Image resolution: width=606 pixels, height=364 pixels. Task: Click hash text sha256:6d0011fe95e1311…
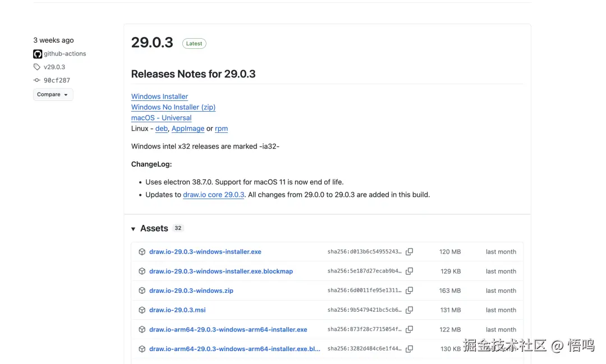[365, 291]
